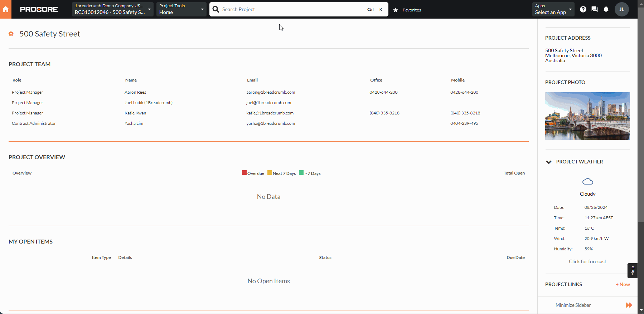Screen dimensions: 644x314
Task: Open the company project selector dropdown
Action: click(112, 9)
